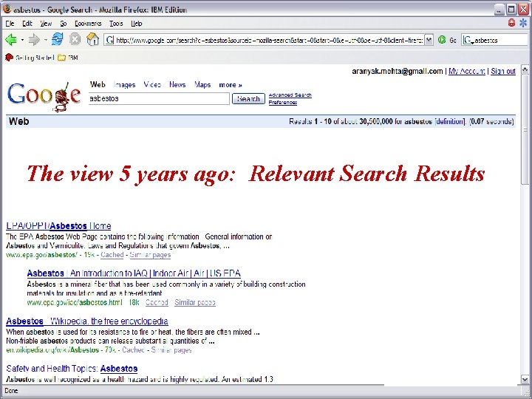The width and height of the screenshot is (532, 399).
Task: Open the Edit menu
Action: pos(27,24)
